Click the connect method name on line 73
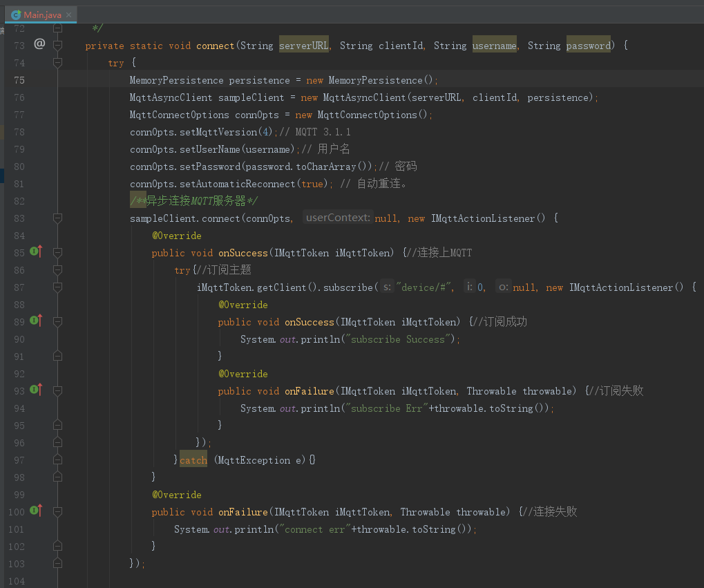Image resolution: width=704 pixels, height=588 pixels. click(215, 46)
